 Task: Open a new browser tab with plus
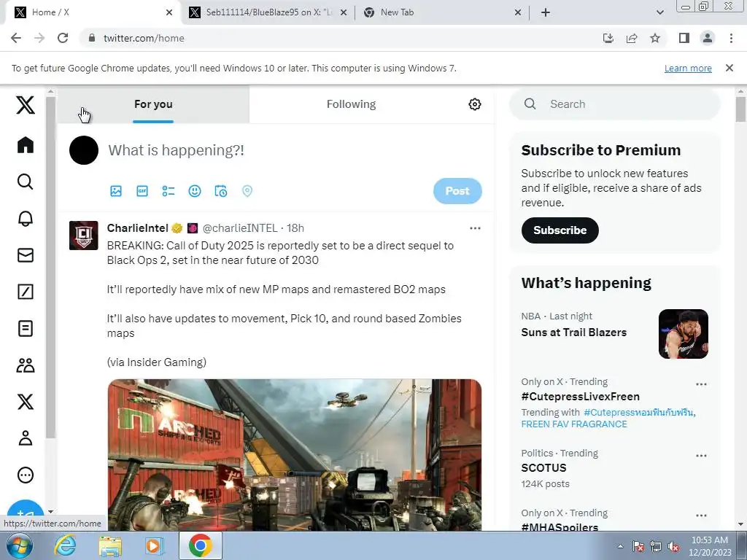point(546,12)
